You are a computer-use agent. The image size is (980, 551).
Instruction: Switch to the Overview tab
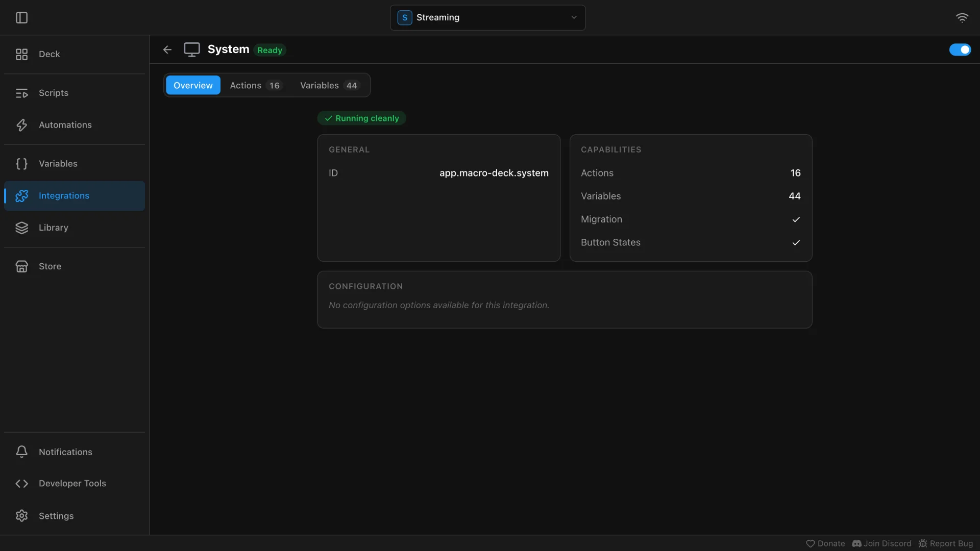193,85
